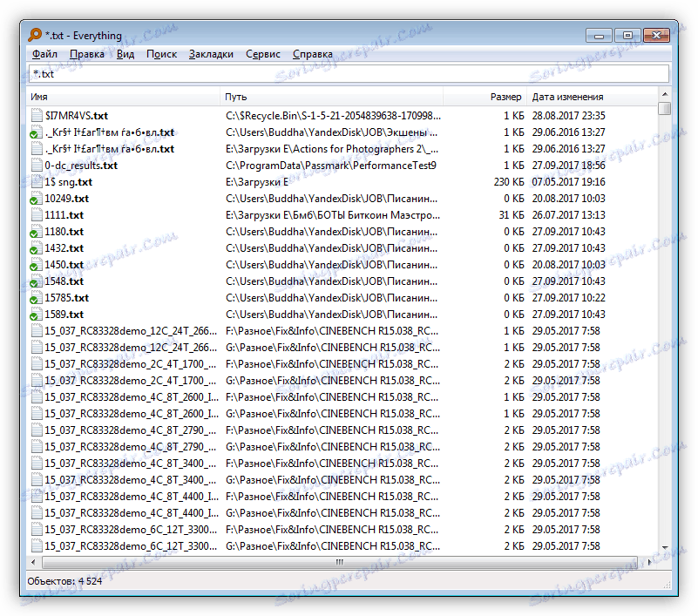Image resolution: width=698 pixels, height=616 pixels.
Task: Click synced file icon of 1432.txt
Action: coord(35,248)
